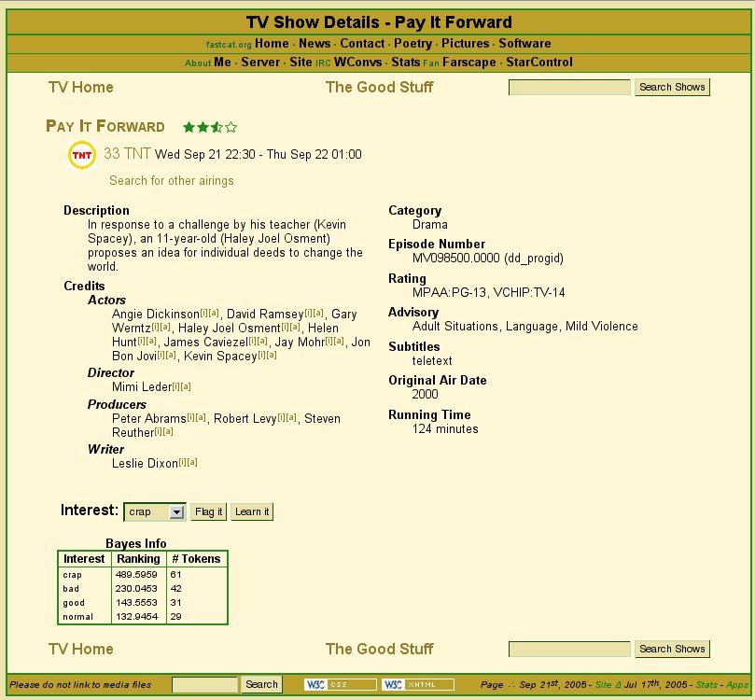The image size is (755, 700).
Task: Click the # Tokens column header
Action: pyautogui.click(x=197, y=559)
